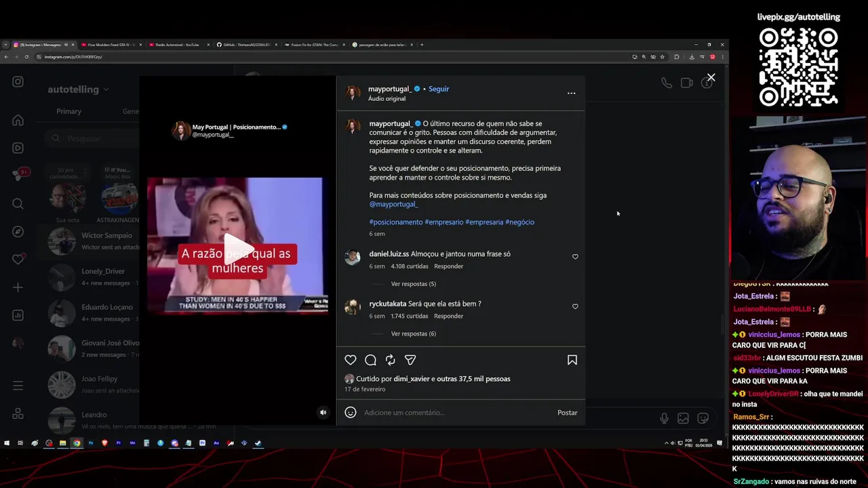Focus the 'Adicione um comentário' field

pyautogui.click(x=457, y=413)
